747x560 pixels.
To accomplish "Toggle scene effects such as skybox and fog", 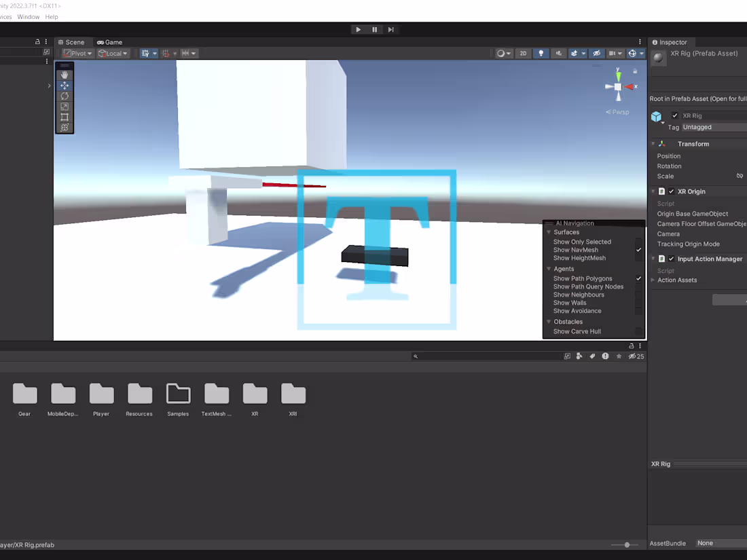I will [x=574, y=54].
